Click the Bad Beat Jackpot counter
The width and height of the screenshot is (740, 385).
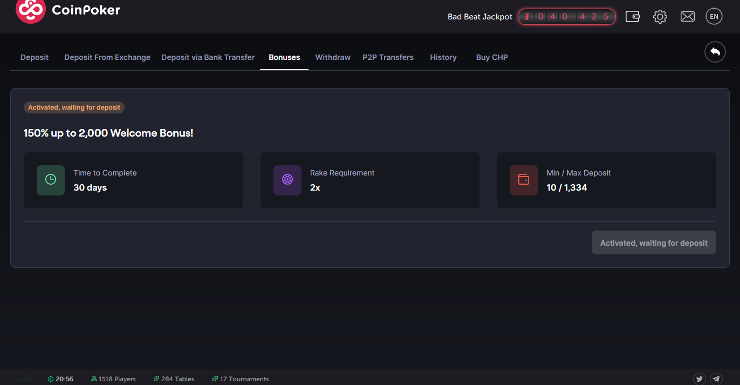(x=567, y=17)
